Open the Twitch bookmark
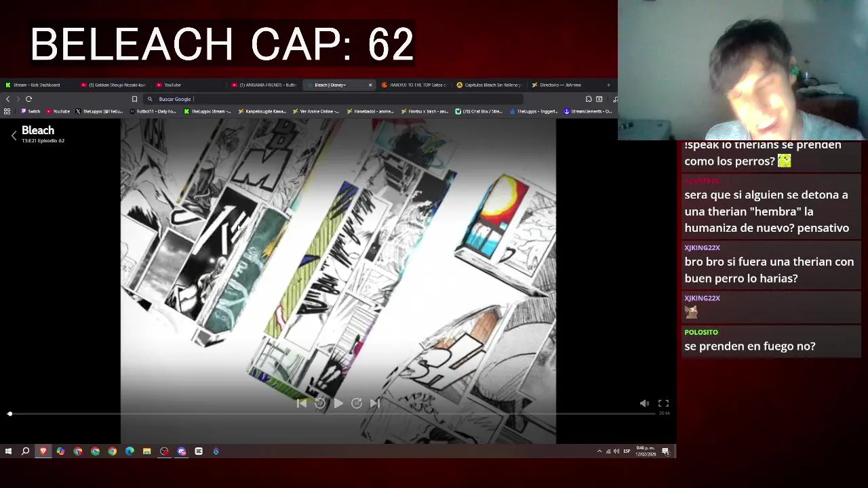868x488 pixels. click(31, 111)
